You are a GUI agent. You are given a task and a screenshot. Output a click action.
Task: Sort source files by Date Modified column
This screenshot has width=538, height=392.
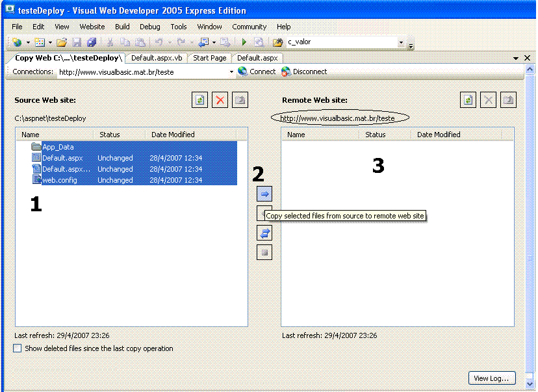pyautogui.click(x=173, y=135)
